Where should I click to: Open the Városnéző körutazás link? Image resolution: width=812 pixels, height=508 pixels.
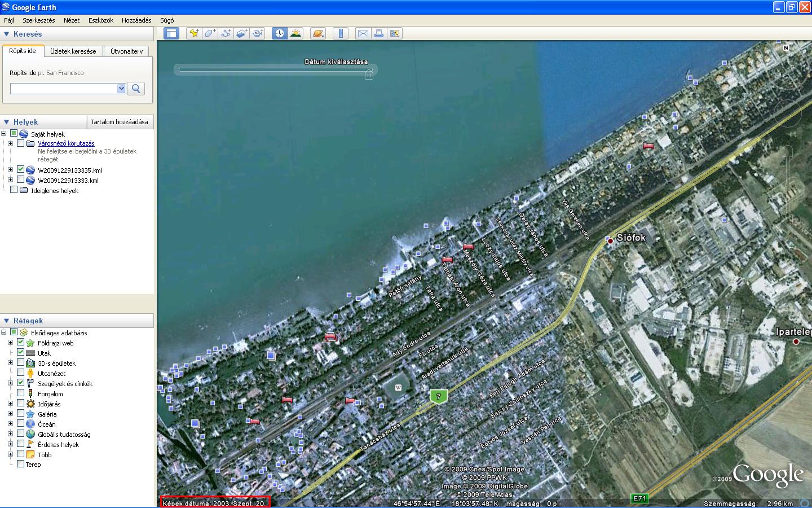point(66,143)
